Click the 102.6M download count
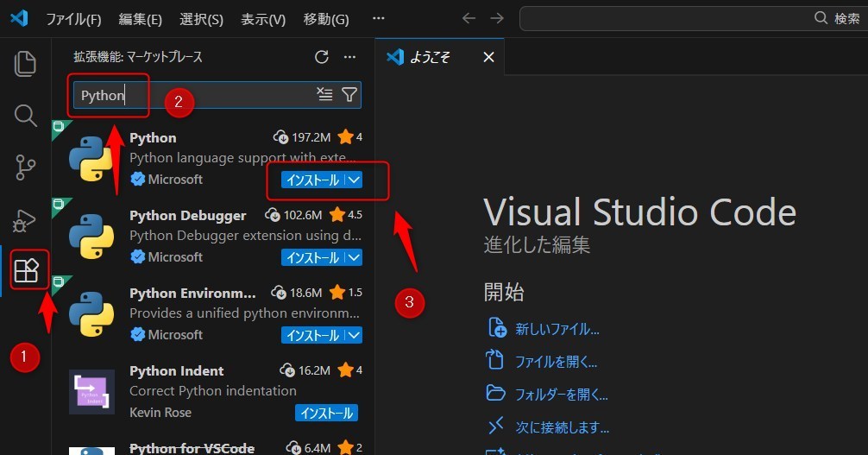868x455 pixels. (x=294, y=214)
